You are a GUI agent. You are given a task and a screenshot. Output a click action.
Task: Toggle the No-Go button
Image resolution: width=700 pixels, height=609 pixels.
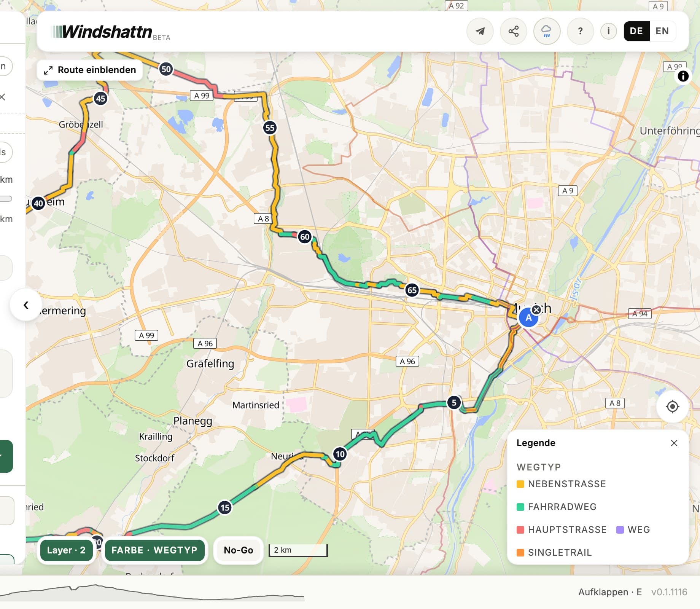pyautogui.click(x=239, y=550)
